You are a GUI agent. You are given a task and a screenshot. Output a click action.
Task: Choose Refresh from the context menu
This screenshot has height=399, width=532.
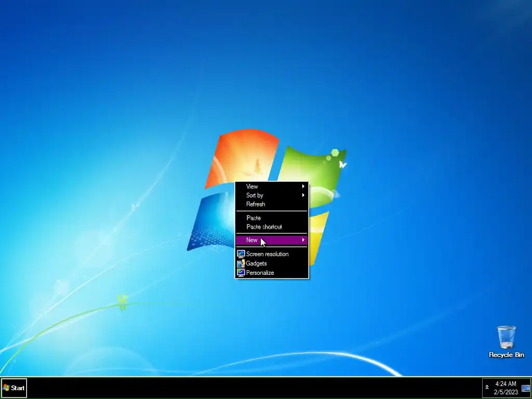(272, 204)
